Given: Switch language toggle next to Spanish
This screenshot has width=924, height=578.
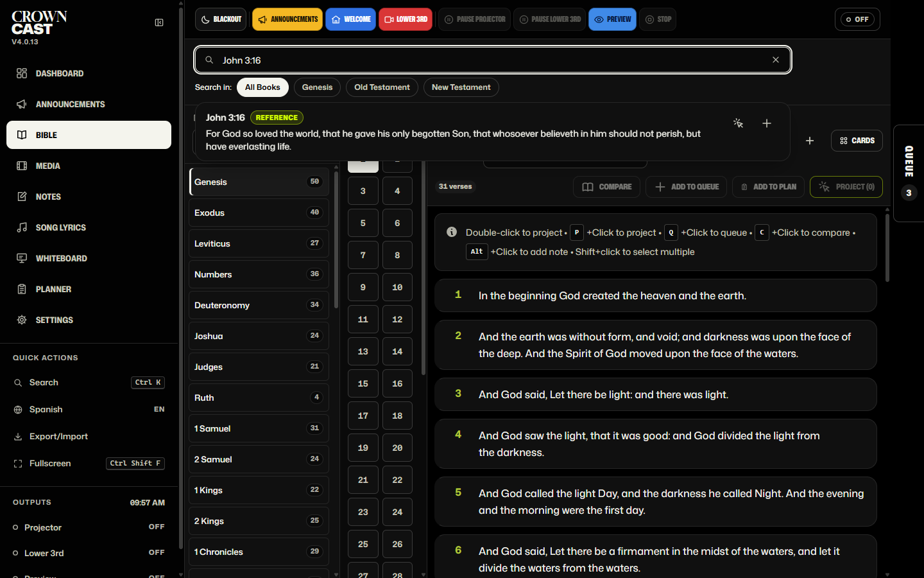Looking at the screenshot, I should pos(159,409).
